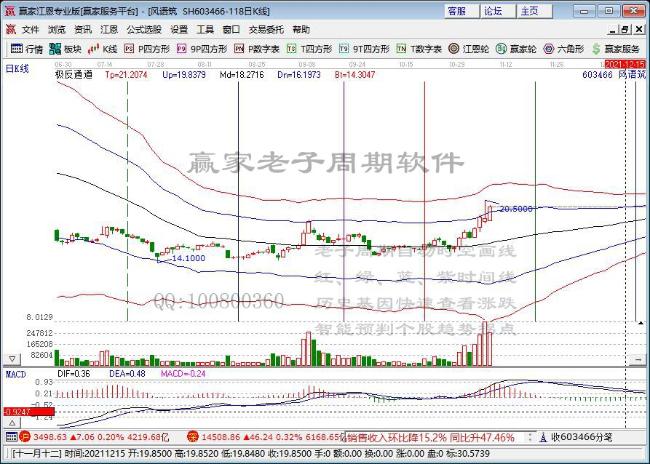Image resolution: width=650 pixels, height=464 pixels.
Task: Open the 资讯 menu
Action: coord(82,29)
